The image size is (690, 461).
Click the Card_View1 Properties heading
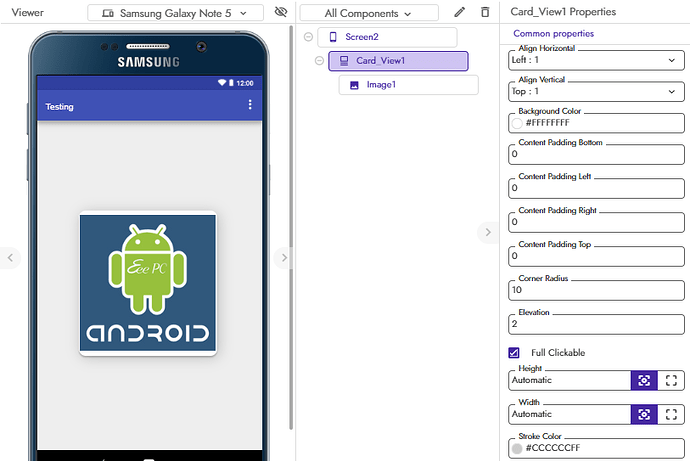[x=563, y=12]
